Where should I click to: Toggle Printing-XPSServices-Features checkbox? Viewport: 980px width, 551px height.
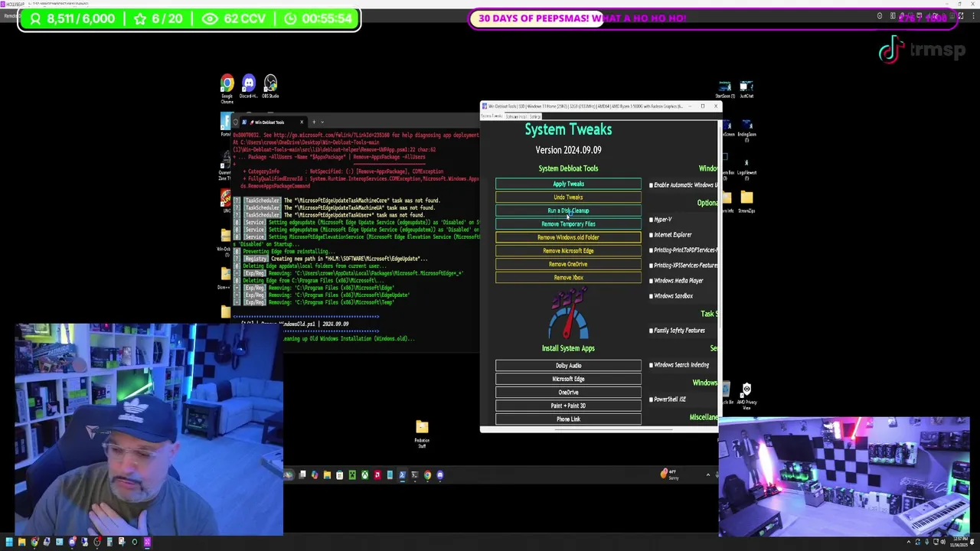pyautogui.click(x=652, y=266)
